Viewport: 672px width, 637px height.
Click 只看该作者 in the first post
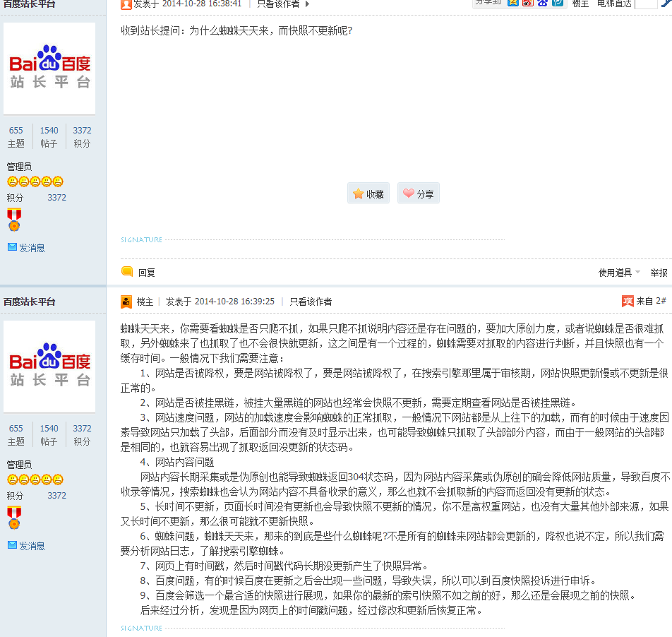click(277, 4)
